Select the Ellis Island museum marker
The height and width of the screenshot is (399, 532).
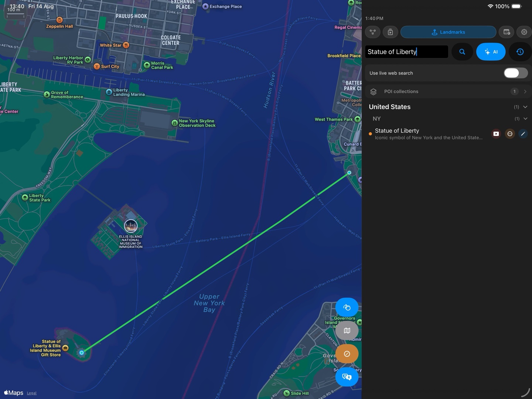click(x=130, y=225)
